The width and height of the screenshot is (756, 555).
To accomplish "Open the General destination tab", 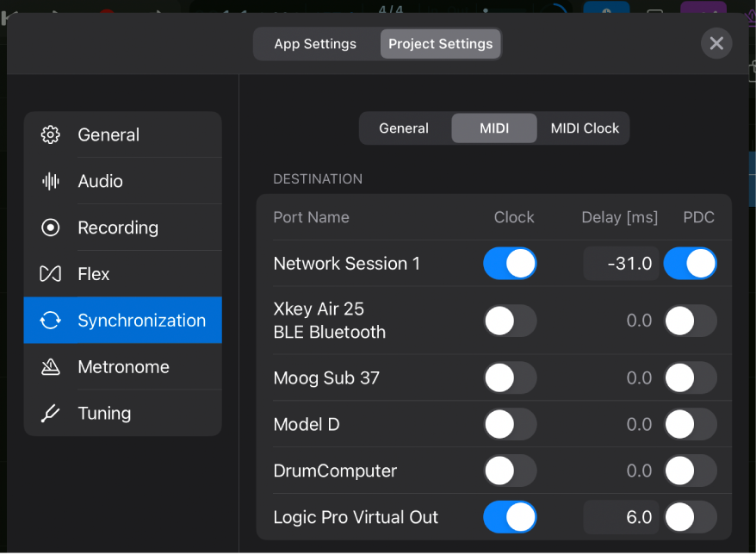I will [404, 128].
